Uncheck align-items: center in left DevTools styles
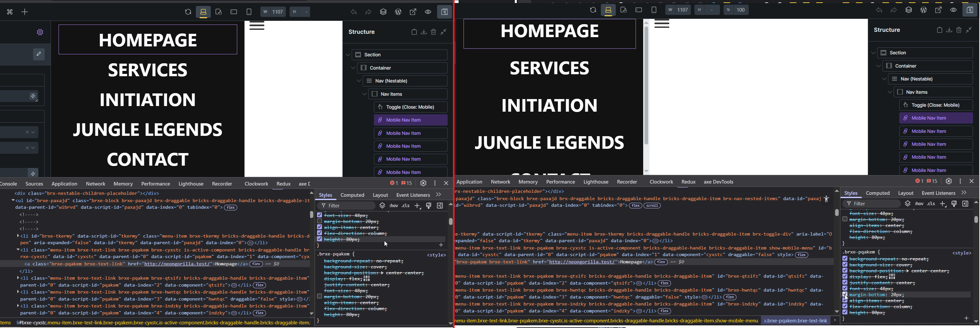The width and height of the screenshot is (980, 328). [x=320, y=227]
